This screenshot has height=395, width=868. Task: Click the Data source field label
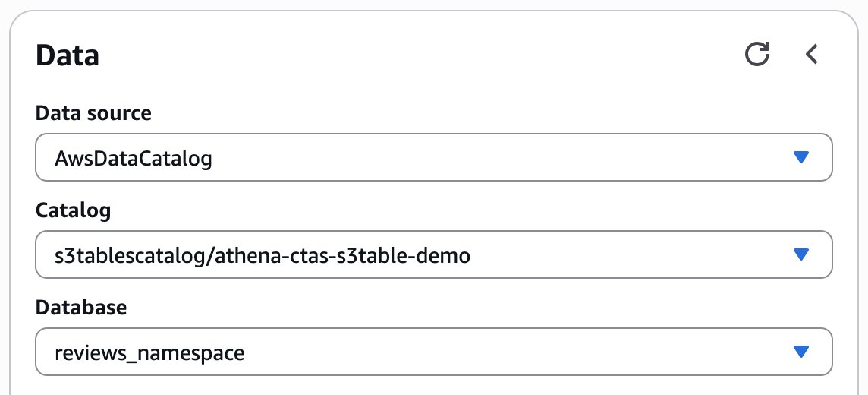point(93,113)
